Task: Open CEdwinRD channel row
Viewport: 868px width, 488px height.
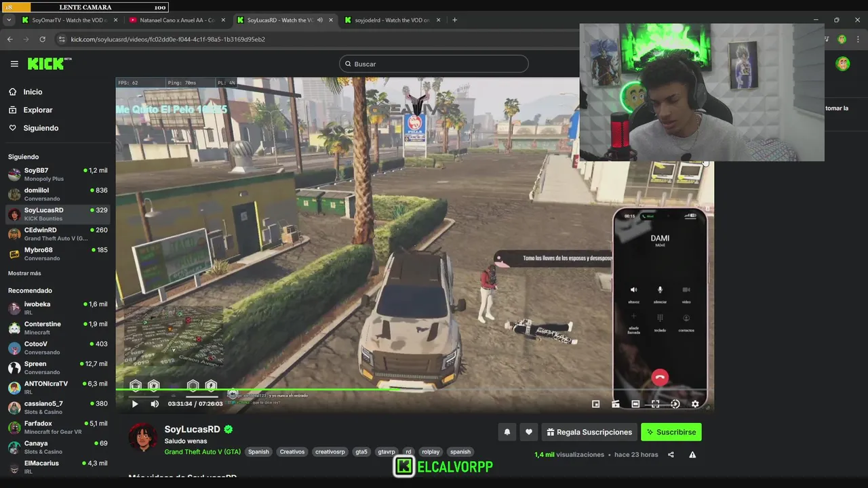Action: coord(58,234)
